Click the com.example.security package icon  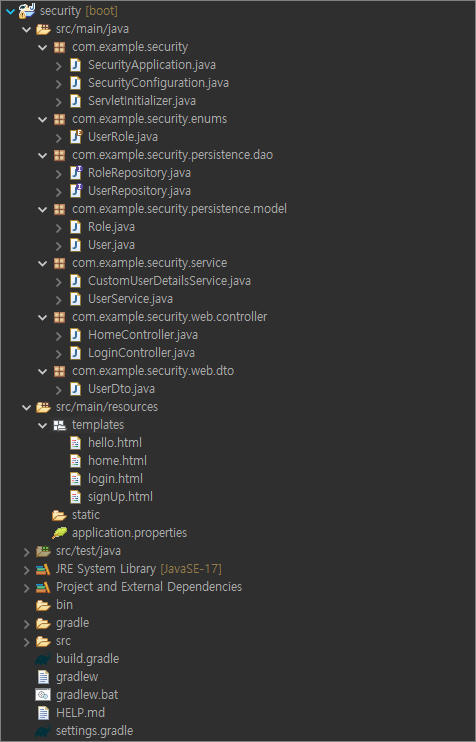click(x=59, y=47)
